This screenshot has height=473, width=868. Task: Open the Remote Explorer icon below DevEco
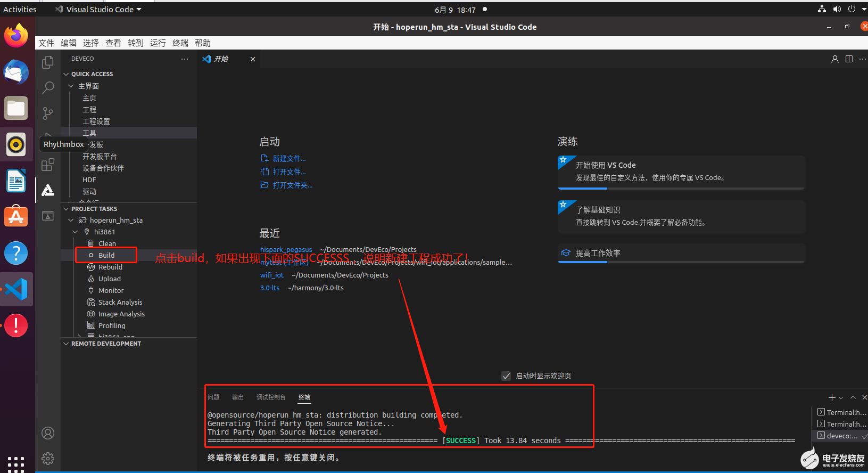(x=48, y=216)
